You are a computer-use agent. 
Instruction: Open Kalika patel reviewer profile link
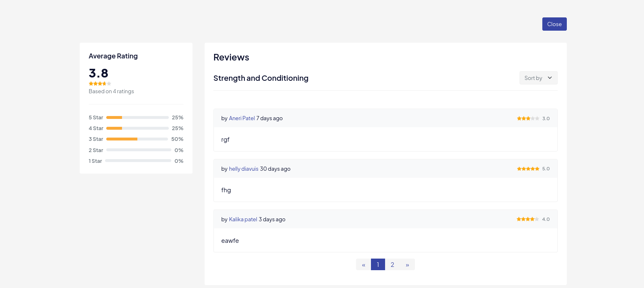point(243,219)
